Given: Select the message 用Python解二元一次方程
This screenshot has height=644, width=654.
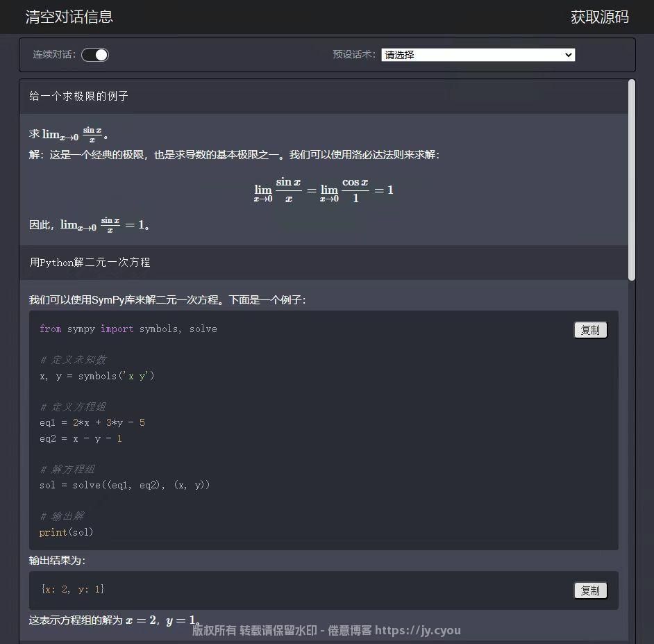Looking at the screenshot, I should 90,262.
